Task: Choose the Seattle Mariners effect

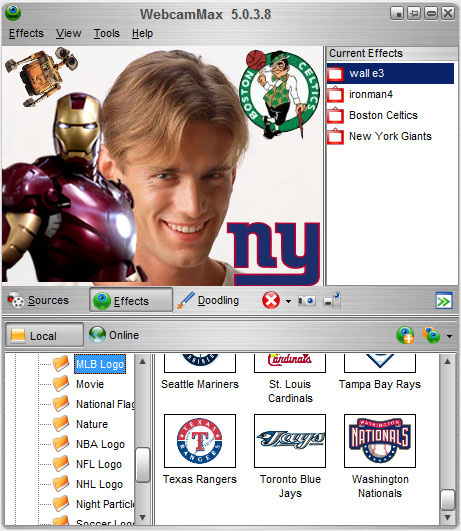Action: [x=200, y=371]
